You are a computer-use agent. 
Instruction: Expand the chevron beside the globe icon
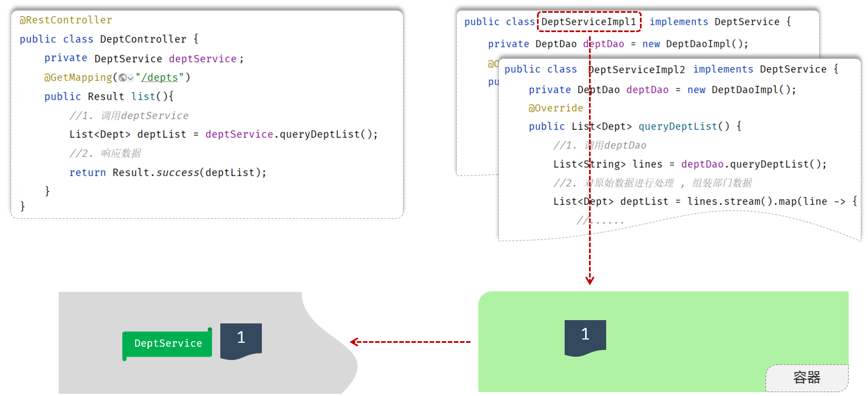pyautogui.click(x=131, y=78)
